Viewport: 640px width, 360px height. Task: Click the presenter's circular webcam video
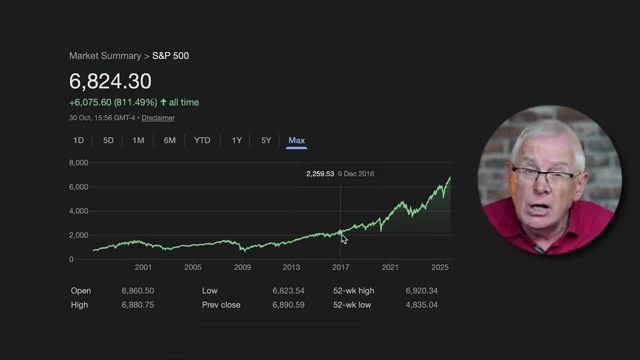coord(550,180)
